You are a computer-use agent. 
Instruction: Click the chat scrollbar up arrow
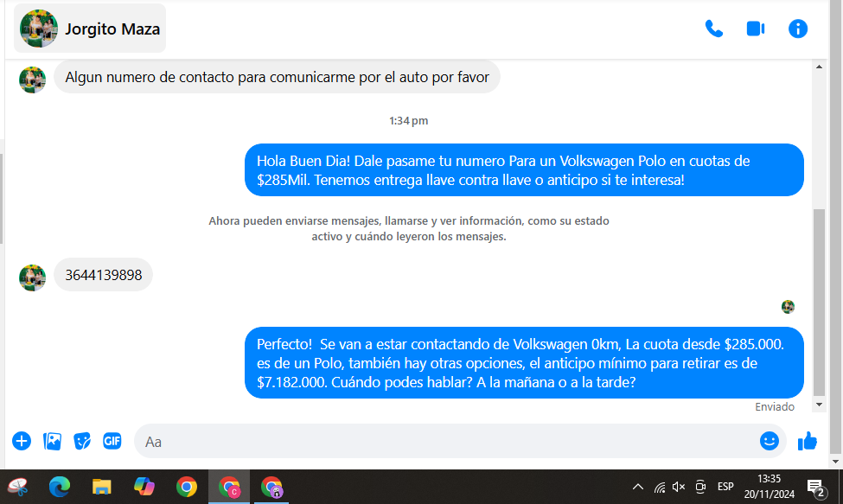click(819, 67)
